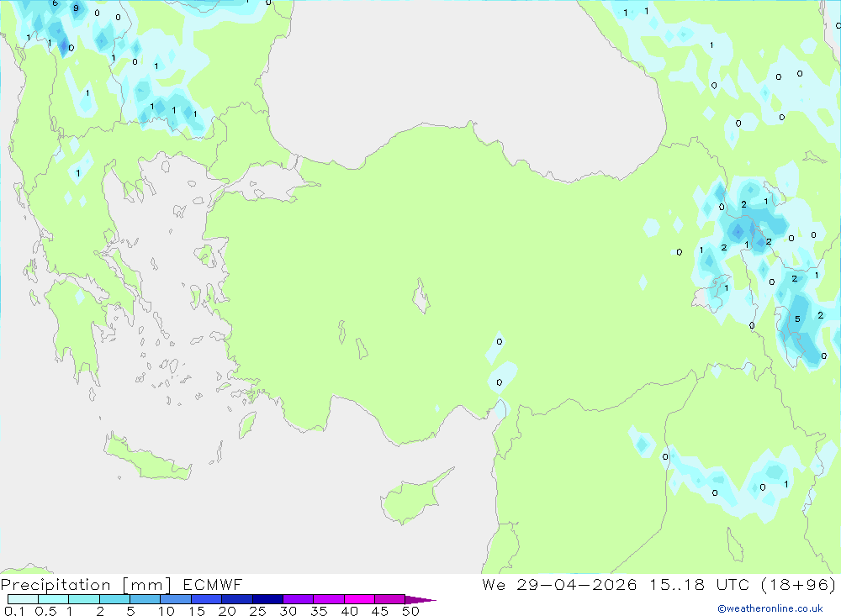Image resolution: width=841 pixels, height=616 pixels.
Task: Click the legend label "0.1"
Action: click(14, 611)
